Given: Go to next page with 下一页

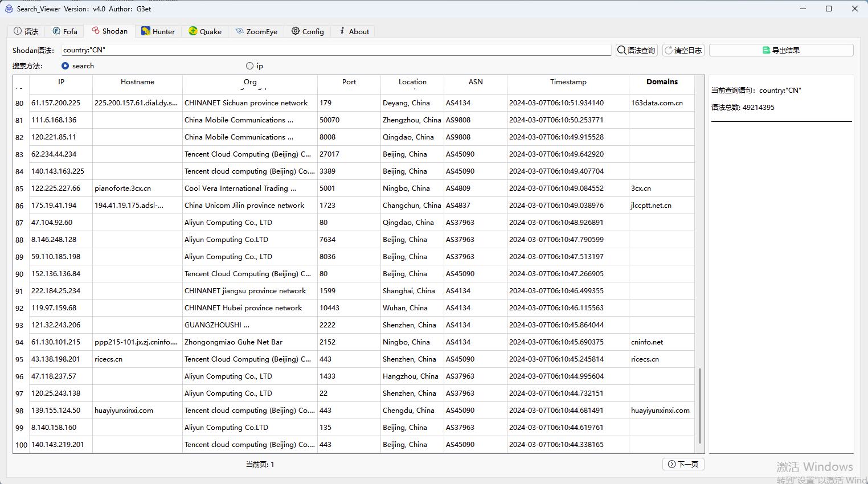Looking at the screenshot, I should pos(683,464).
